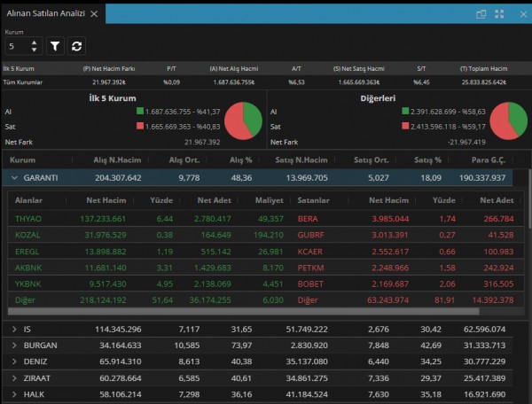Image resolution: width=532 pixels, height=404 pixels.
Task: Select KCAER in the sellers list
Action: pyautogui.click(x=309, y=252)
